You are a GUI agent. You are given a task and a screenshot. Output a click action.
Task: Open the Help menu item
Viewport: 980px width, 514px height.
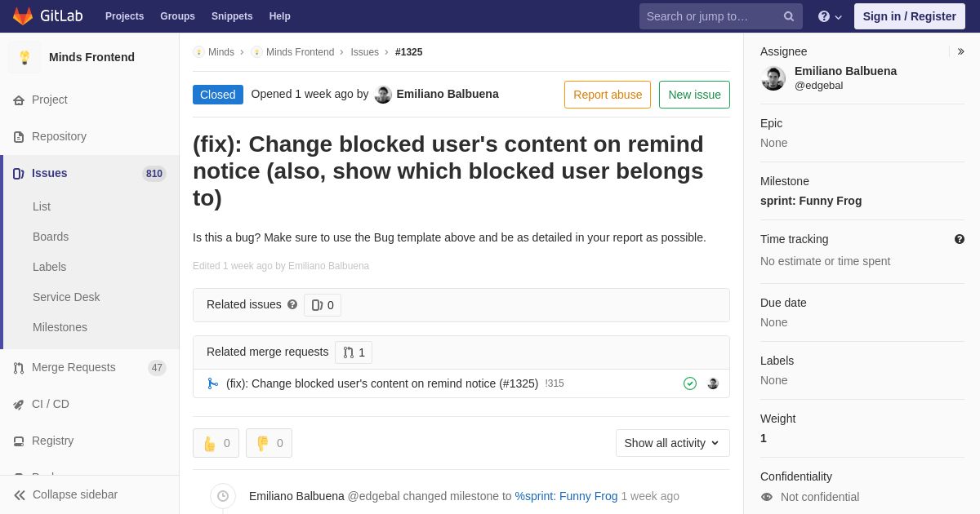tap(280, 16)
